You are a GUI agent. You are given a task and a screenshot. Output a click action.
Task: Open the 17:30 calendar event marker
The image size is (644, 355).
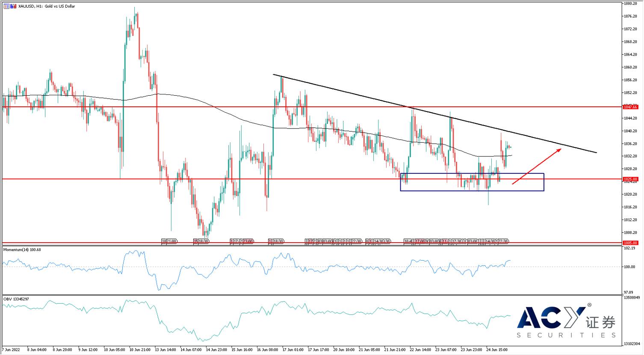tap(456, 241)
